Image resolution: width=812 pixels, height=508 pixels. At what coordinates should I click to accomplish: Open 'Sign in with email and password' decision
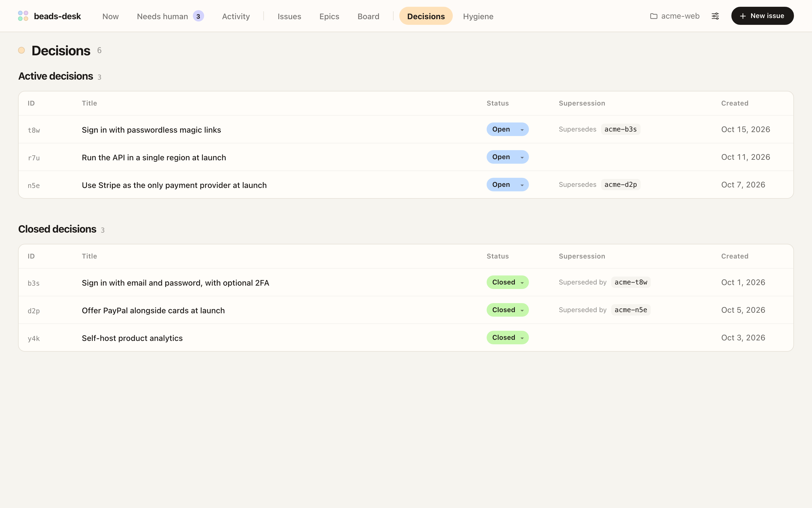click(x=175, y=283)
